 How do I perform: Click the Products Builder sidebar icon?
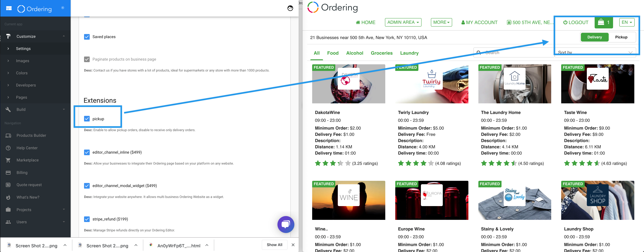pos(8,135)
